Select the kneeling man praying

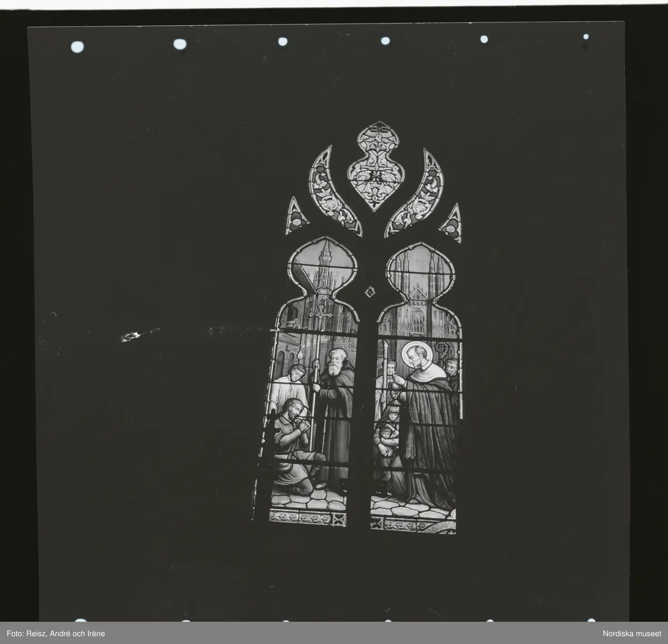(x=296, y=445)
